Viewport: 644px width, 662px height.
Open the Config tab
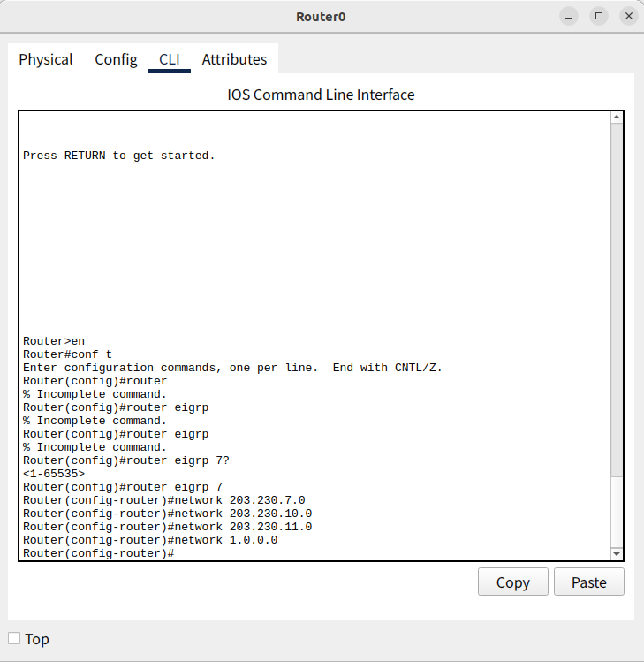(116, 59)
